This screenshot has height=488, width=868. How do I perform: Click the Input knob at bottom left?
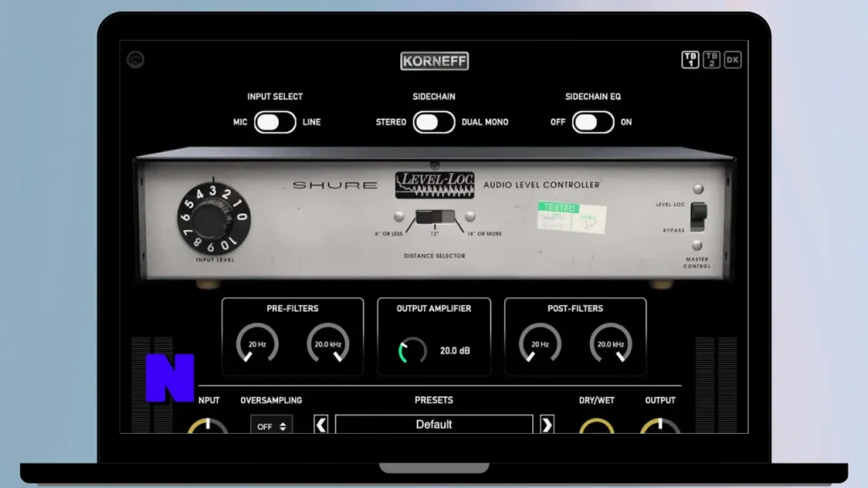tap(208, 426)
